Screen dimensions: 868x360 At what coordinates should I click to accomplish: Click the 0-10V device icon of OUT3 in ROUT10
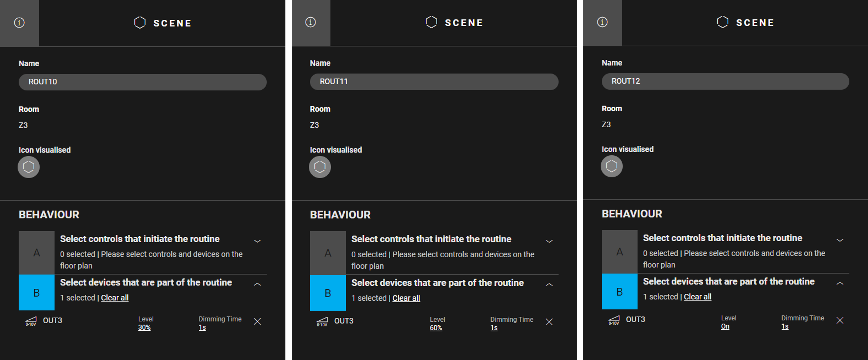(x=31, y=321)
